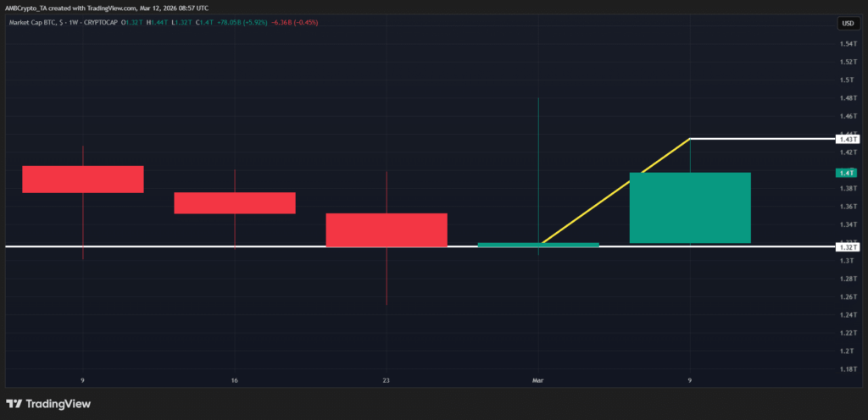Click the 1.36T price axis label

849,207
